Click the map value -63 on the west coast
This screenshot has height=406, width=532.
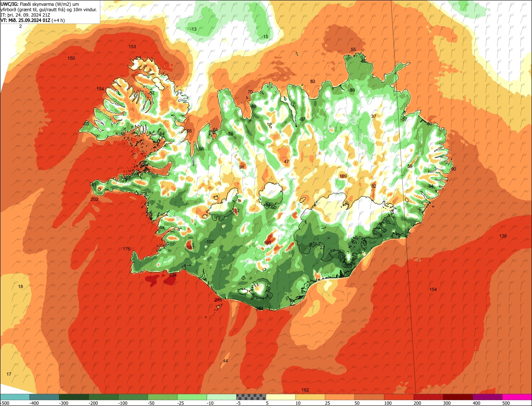[86, 124]
